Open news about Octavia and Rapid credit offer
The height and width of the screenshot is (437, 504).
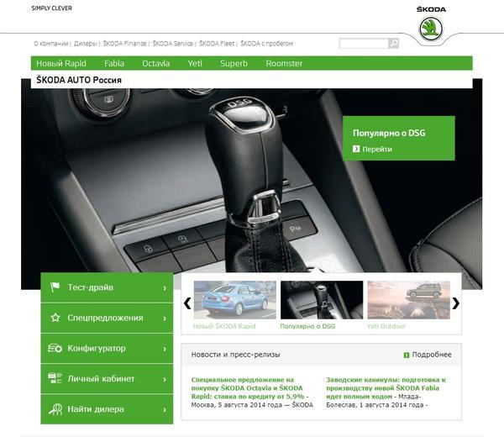click(248, 388)
